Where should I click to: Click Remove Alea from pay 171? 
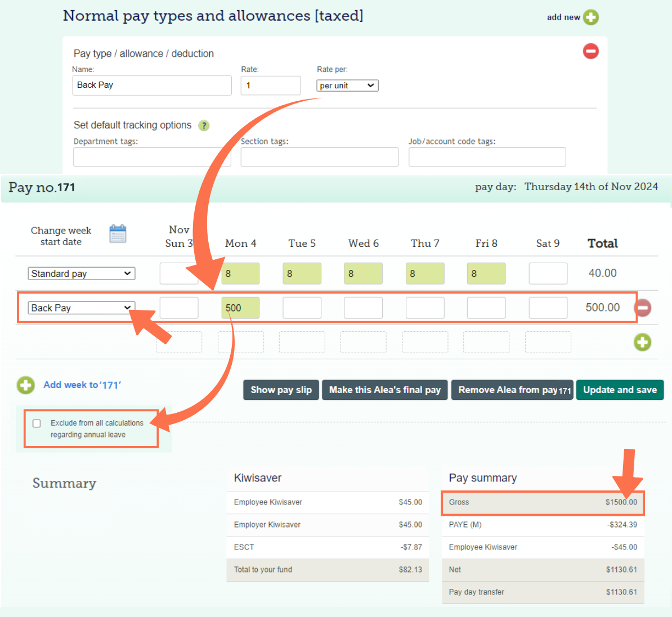(x=512, y=390)
